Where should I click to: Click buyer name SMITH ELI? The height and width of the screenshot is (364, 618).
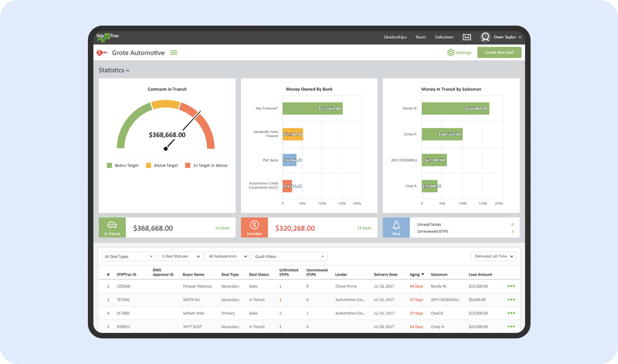pos(191,300)
